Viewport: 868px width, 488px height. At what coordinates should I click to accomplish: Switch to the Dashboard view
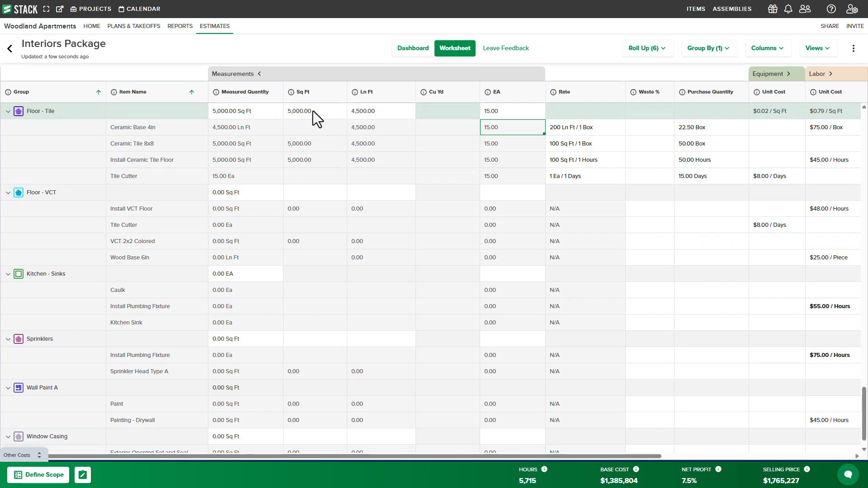413,48
